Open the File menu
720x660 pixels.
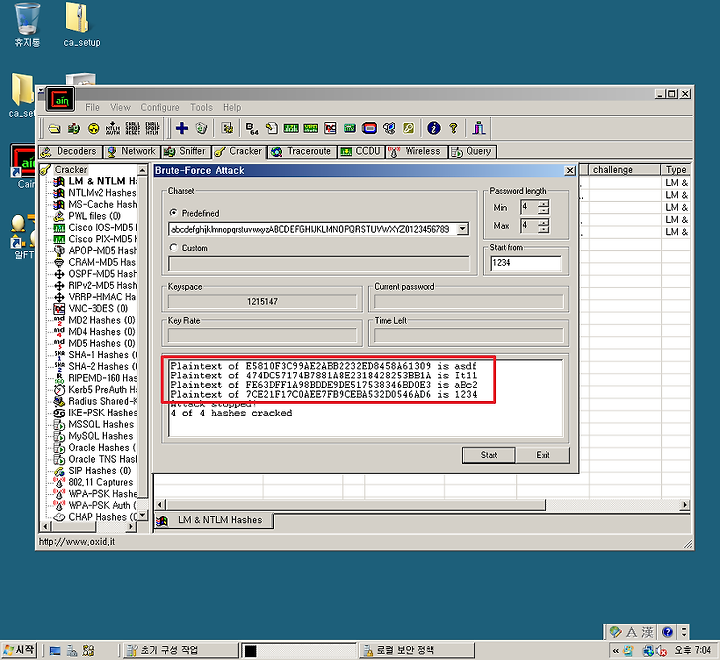click(x=92, y=107)
